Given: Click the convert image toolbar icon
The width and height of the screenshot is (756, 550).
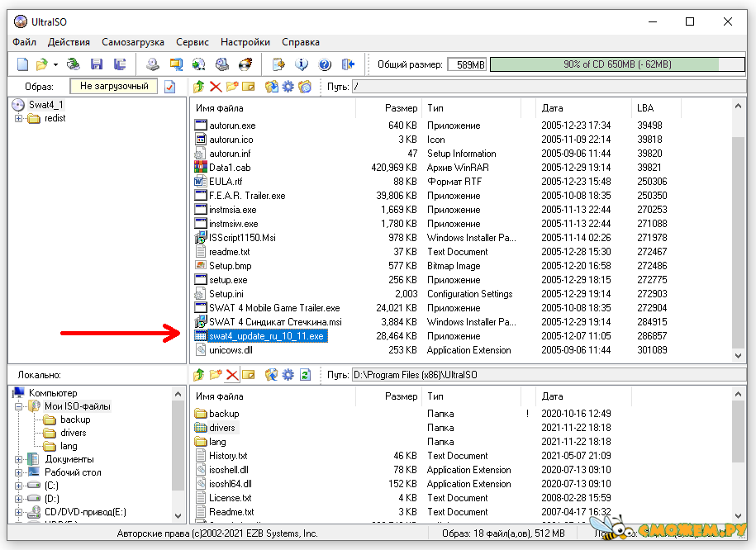Looking at the screenshot, I should [x=198, y=64].
